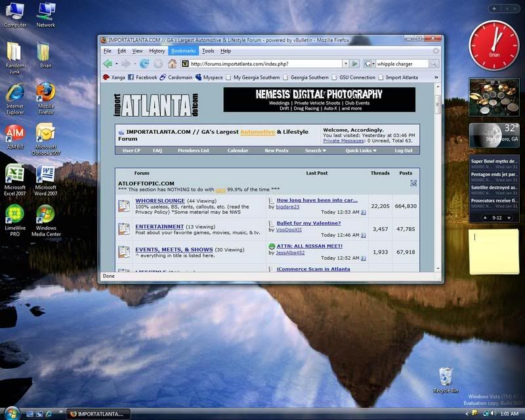
Task: Open address bar history dropdown
Action: click(346, 64)
